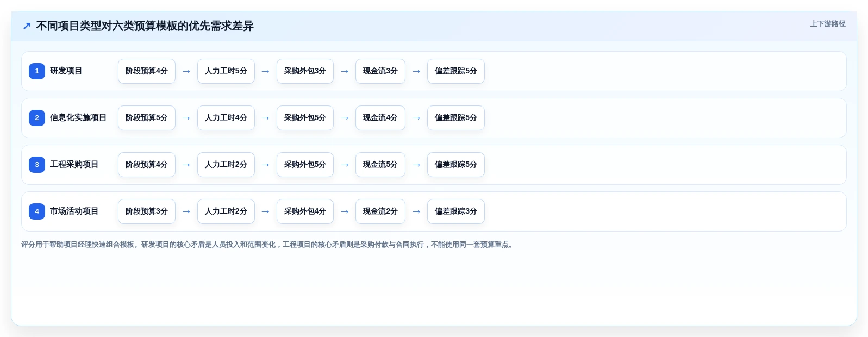Click 阶段预算4分 chip in 研发项目 row
This screenshot has height=337, width=868.
pyautogui.click(x=147, y=71)
